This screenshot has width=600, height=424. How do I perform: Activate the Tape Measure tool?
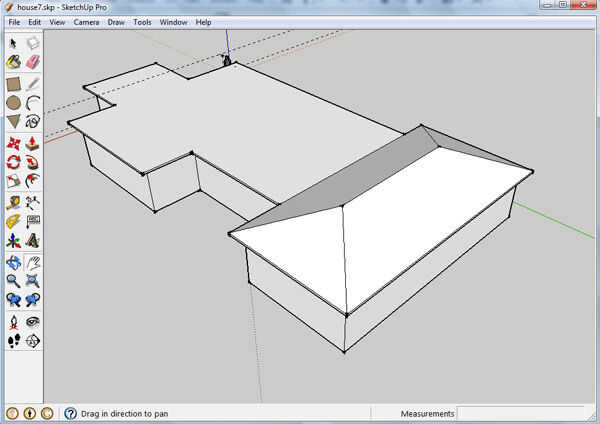pyautogui.click(x=13, y=203)
